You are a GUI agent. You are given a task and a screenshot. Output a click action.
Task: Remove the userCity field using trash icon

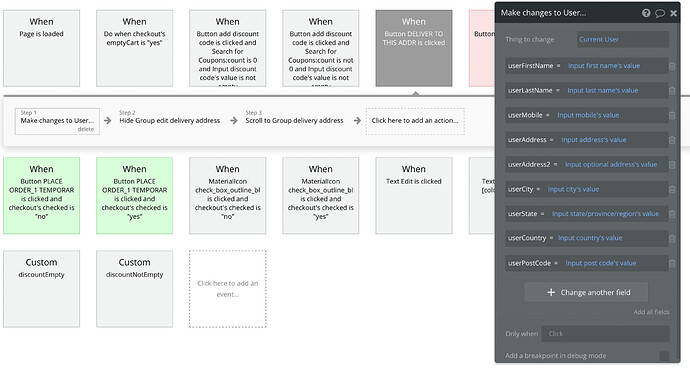point(672,189)
